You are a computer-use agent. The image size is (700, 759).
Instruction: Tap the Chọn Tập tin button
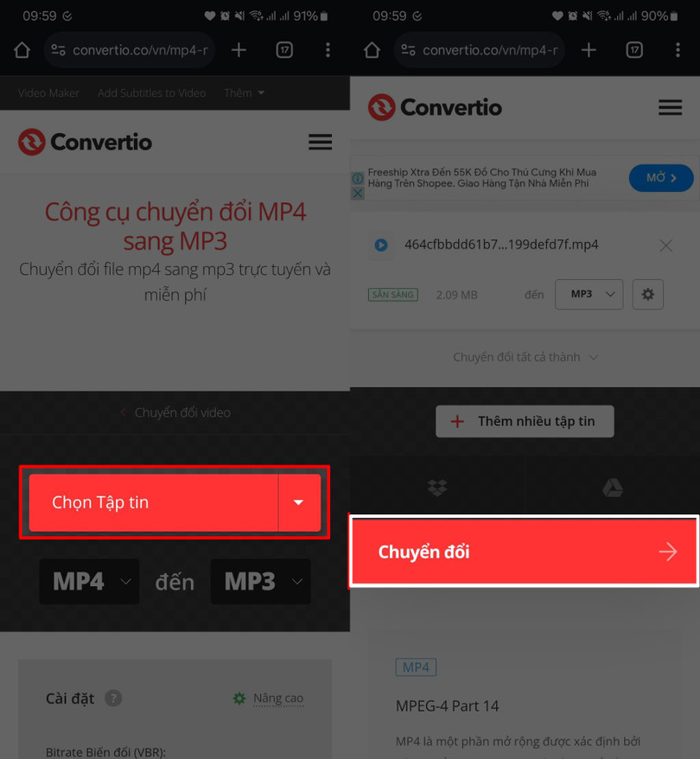click(x=153, y=502)
